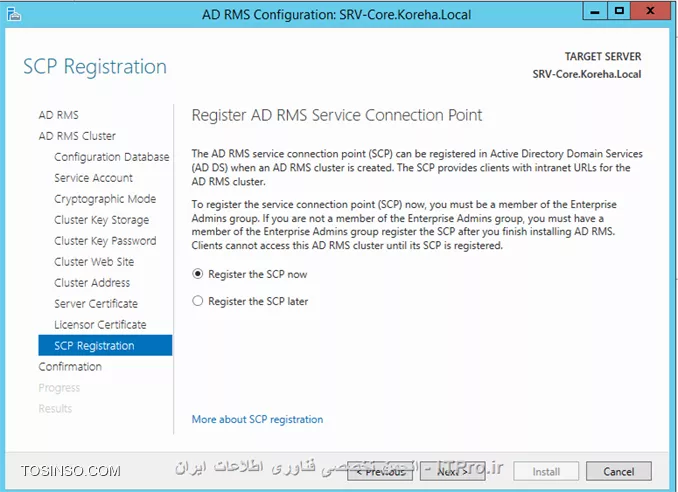The width and height of the screenshot is (678, 492).
Task: Click the Register AD RMS Service Connection Point heading
Action: (336, 115)
